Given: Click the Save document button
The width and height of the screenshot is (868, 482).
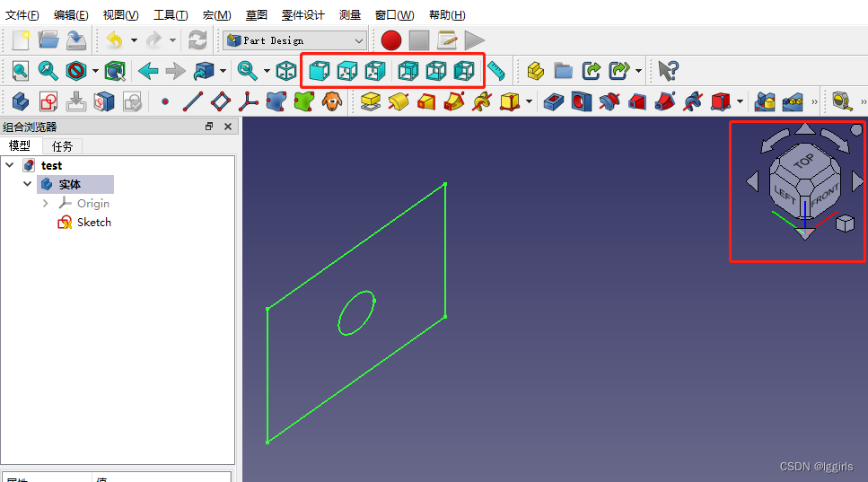Looking at the screenshot, I should tap(75, 40).
